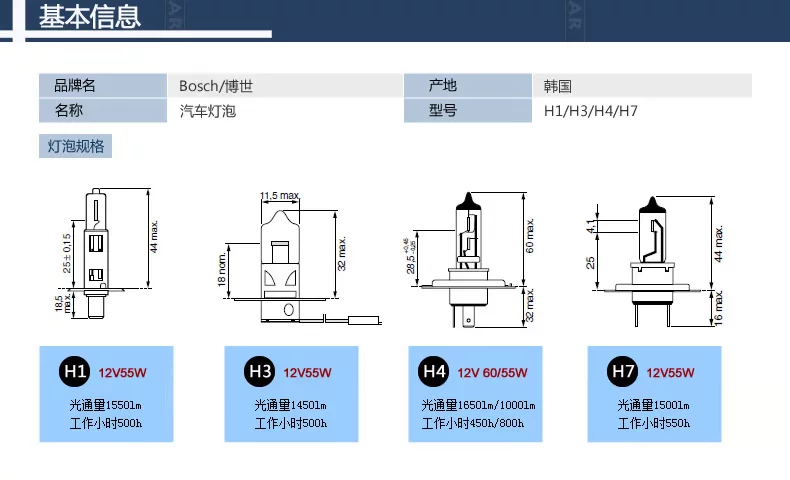Open the H4 bulb dimension diagram
The height and width of the screenshot is (480, 790).
(x=470, y=257)
